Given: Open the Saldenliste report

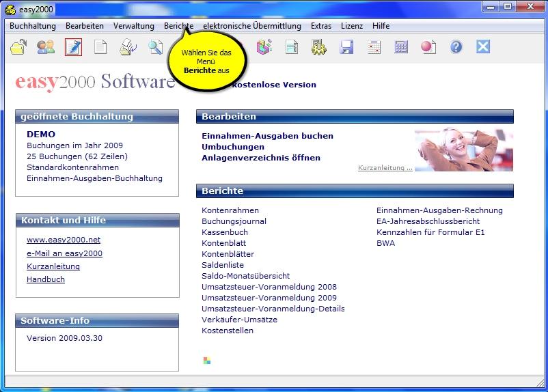Looking at the screenshot, I should click(x=223, y=265).
